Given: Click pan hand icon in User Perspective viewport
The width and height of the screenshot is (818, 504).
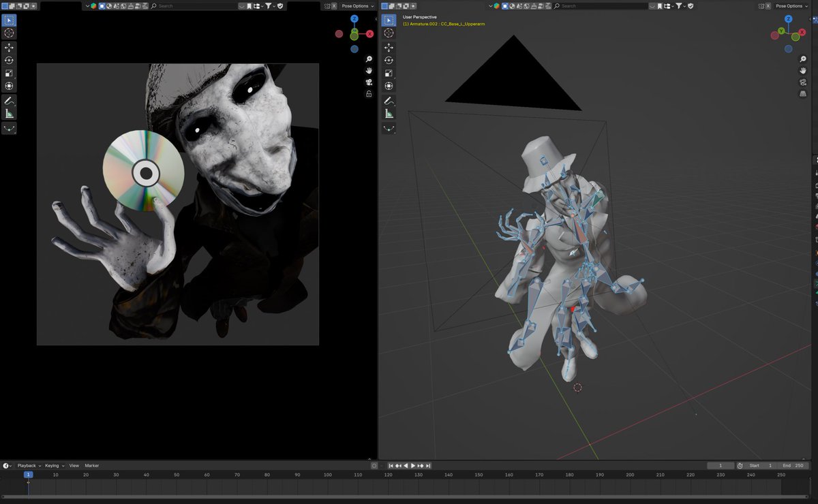Looking at the screenshot, I should (804, 71).
